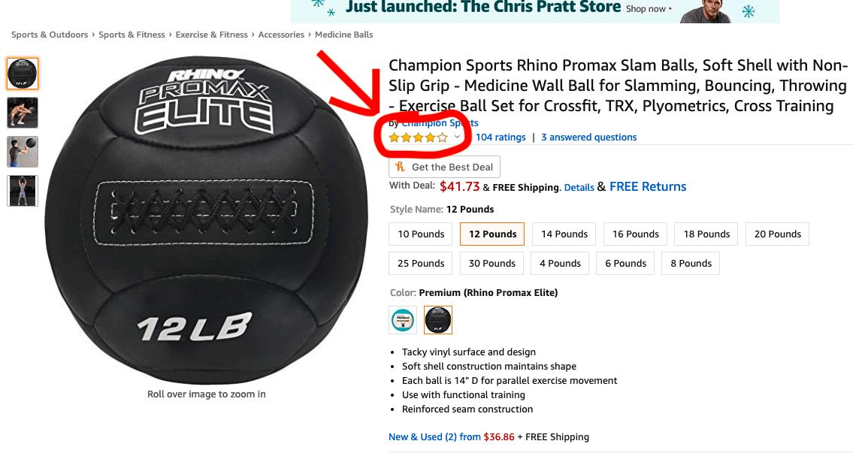Pick the 20 Pounds style option

coord(778,234)
